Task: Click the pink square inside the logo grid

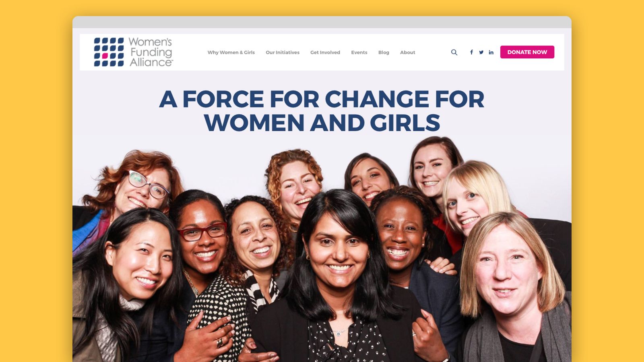Action: [x=105, y=56]
